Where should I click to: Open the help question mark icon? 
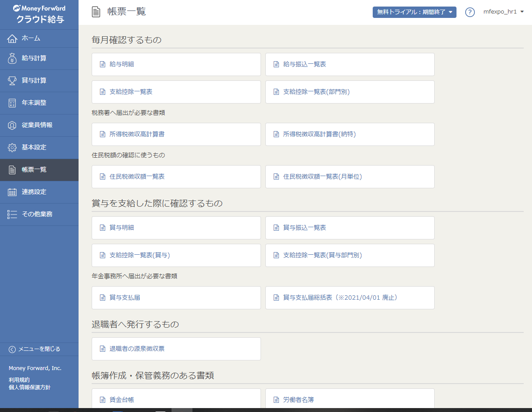tap(470, 12)
